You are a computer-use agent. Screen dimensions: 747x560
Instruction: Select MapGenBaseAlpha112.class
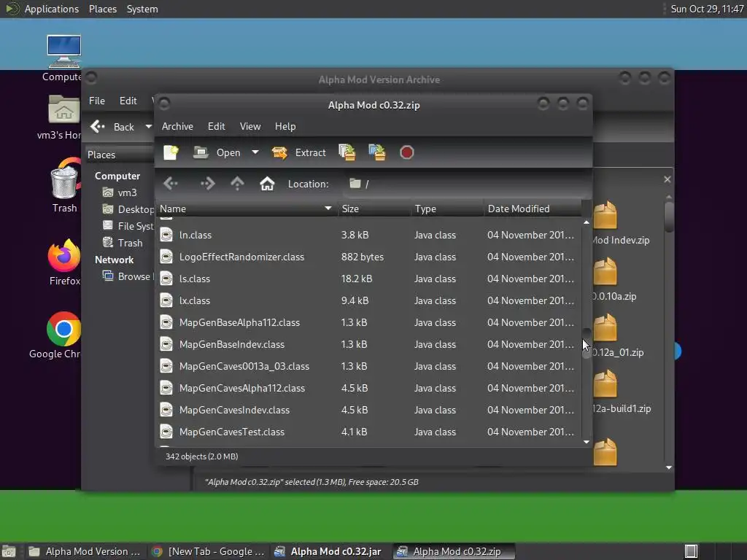[x=368, y=323]
